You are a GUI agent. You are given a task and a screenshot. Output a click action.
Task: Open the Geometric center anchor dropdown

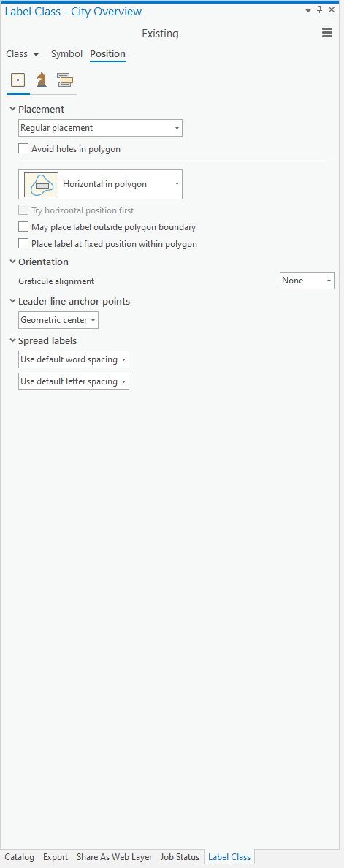pyautogui.click(x=58, y=320)
